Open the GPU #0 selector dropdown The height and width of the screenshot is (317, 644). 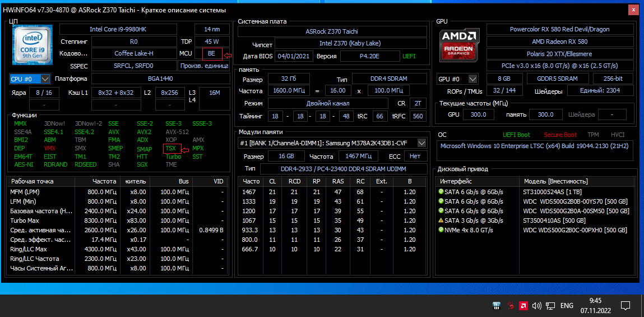(458, 79)
